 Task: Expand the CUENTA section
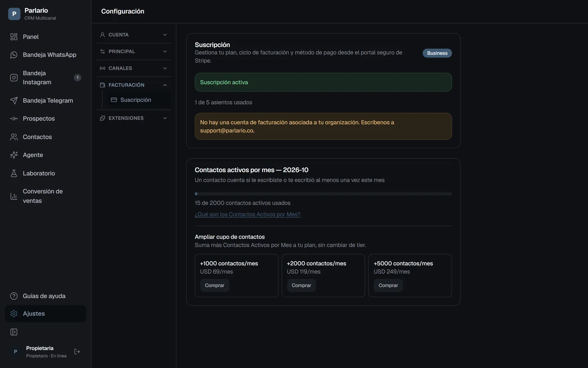[134, 35]
